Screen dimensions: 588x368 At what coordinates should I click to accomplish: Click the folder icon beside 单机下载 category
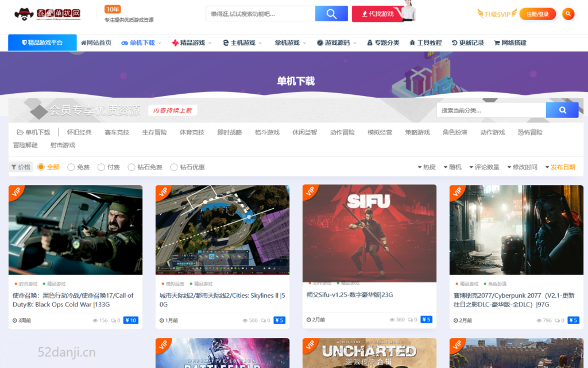point(20,132)
